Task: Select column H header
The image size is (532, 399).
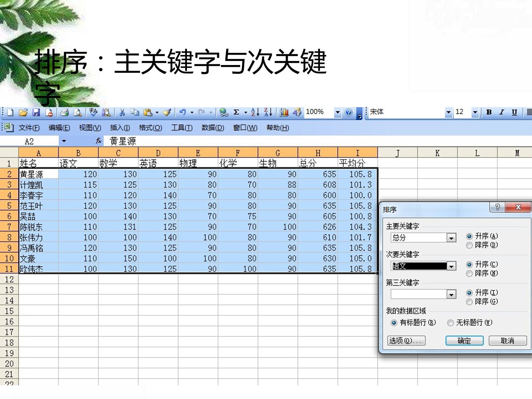Action: (318, 153)
